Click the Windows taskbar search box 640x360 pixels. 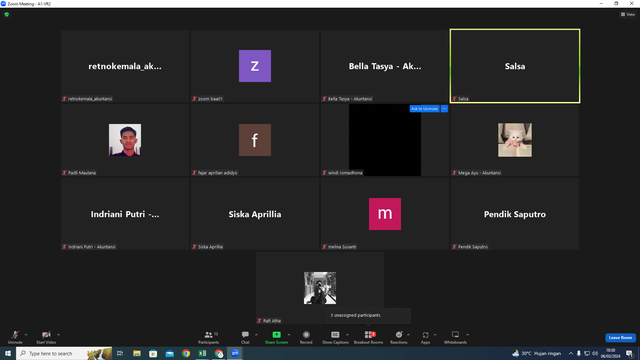64,353
